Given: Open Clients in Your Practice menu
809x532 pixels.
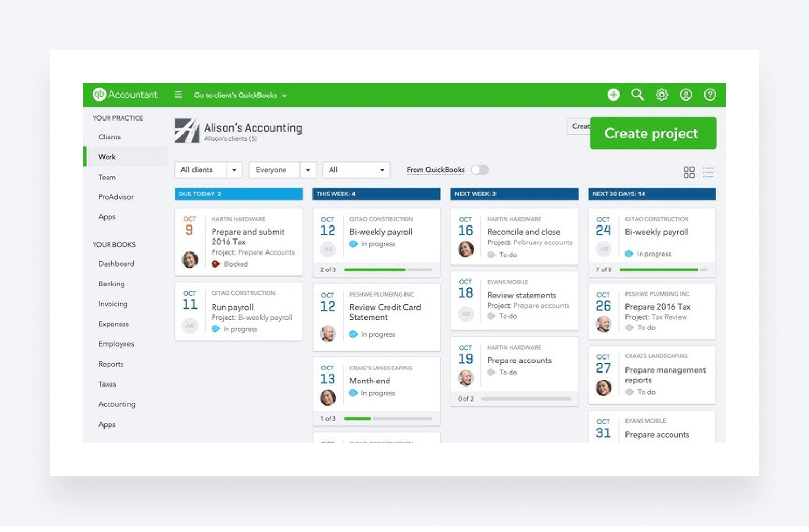Looking at the screenshot, I should pyautogui.click(x=109, y=137).
